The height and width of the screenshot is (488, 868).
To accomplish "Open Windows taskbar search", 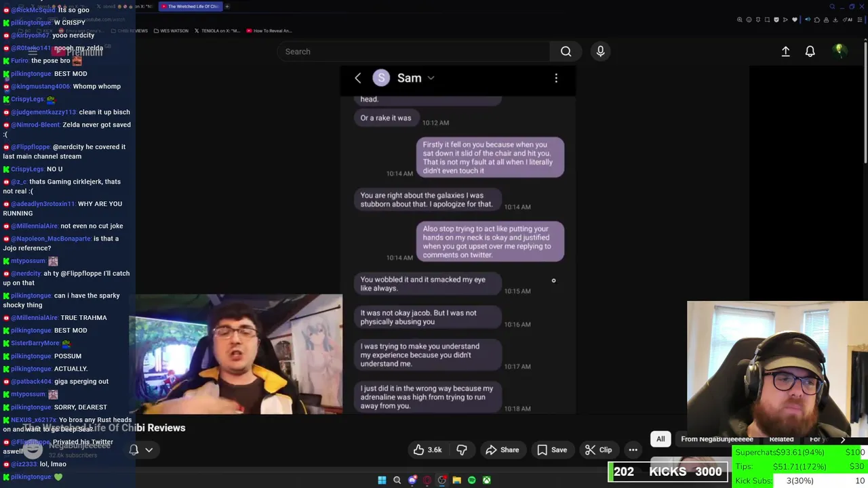I will (x=397, y=480).
